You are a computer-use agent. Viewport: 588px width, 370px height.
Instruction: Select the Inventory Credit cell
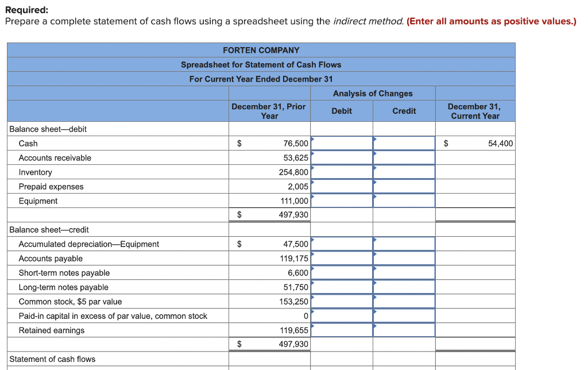pos(404,172)
